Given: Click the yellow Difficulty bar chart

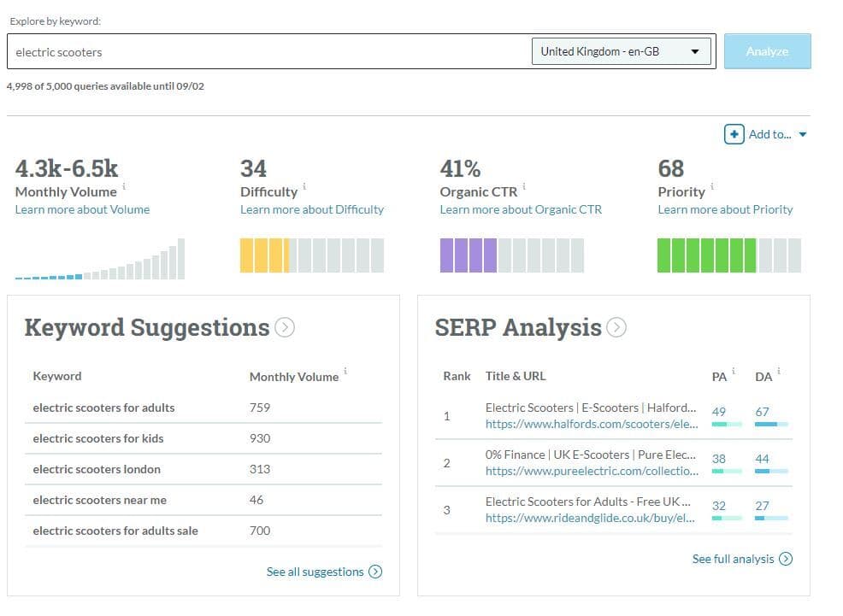Looking at the screenshot, I should point(312,255).
